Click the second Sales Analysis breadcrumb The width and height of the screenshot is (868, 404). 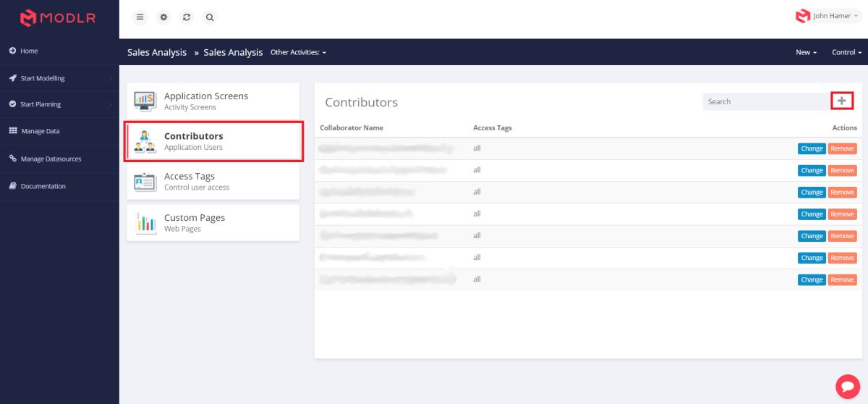233,52
